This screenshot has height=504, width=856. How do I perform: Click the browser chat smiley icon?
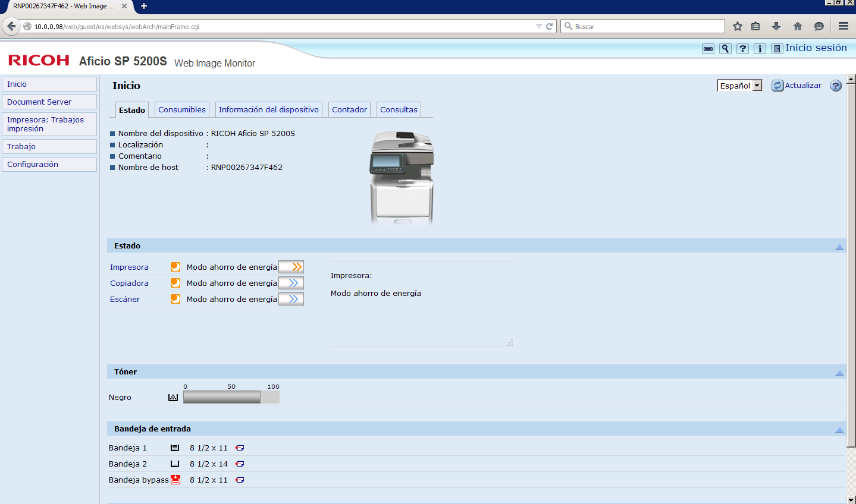[x=819, y=26]
